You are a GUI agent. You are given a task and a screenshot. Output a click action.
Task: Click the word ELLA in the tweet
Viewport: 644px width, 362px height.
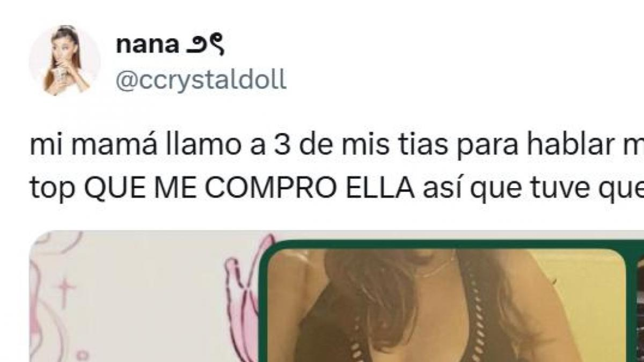click(380, 188)
